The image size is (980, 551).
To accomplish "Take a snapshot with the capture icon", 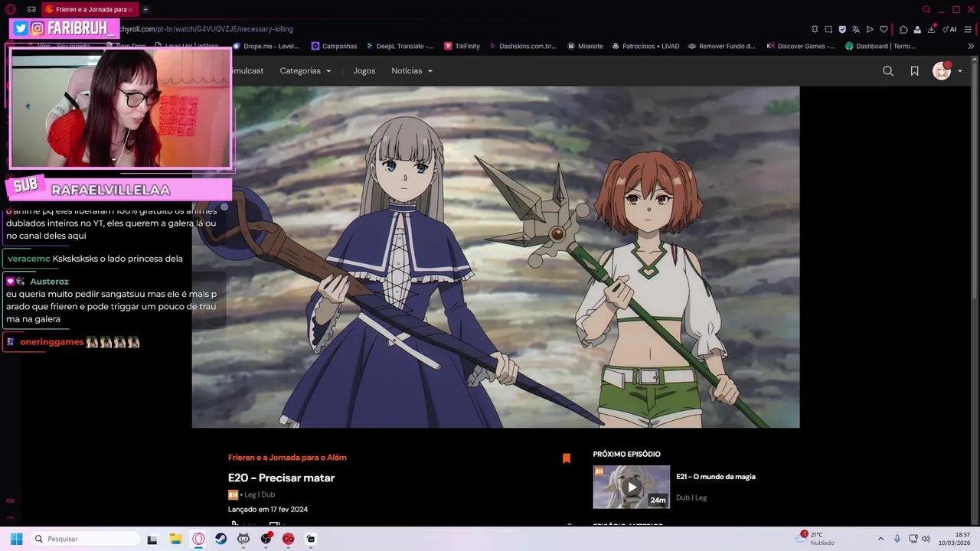I will point(828,29).
